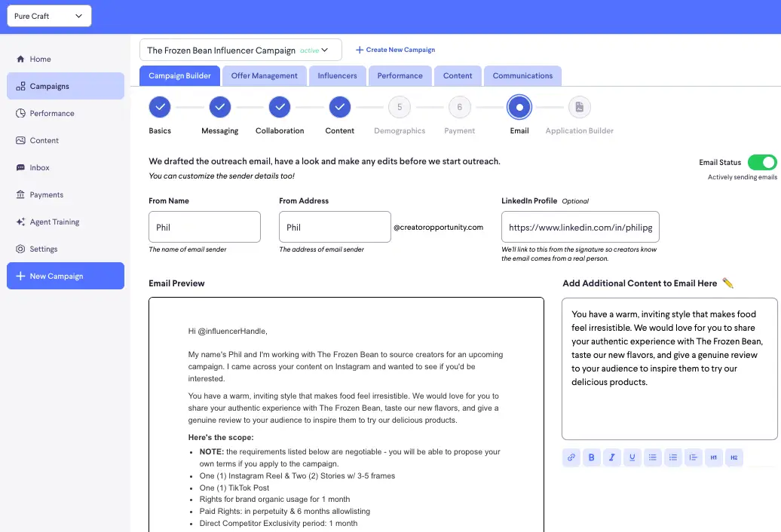
Task: Click the Performance pie chart sidebar icon
Action: [x=20, y=114]
